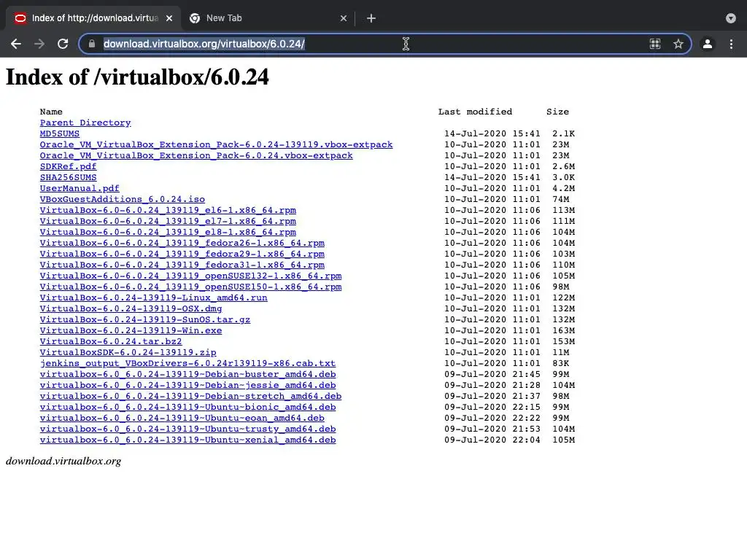Open the profile account icon
This screenshot has width=747, height=560.
(x=708, y=44)
